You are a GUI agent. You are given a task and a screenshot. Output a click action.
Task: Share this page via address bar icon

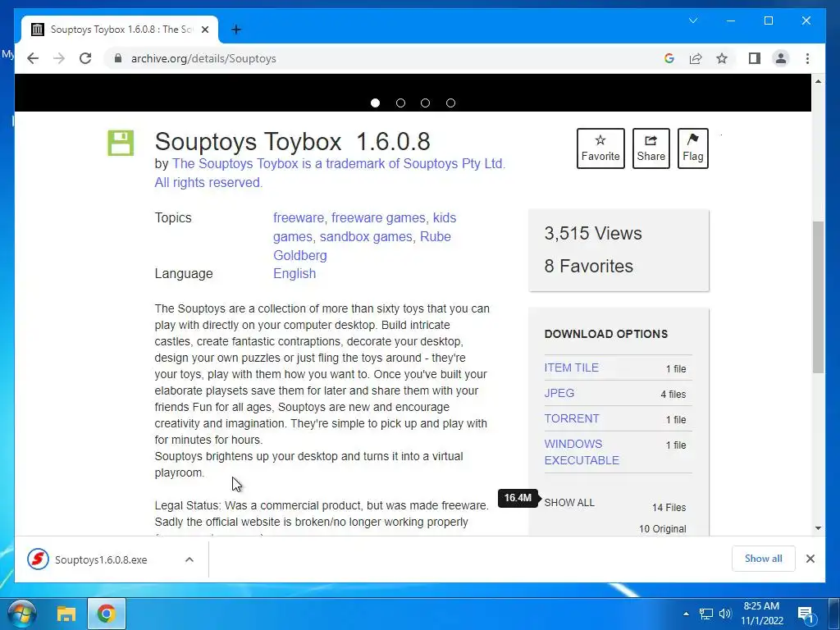(696, 58)
